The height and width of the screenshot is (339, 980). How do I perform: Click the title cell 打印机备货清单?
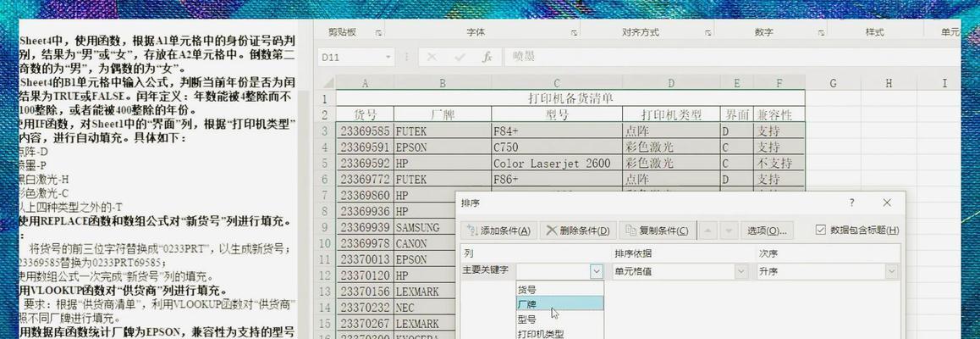[570, 99]
